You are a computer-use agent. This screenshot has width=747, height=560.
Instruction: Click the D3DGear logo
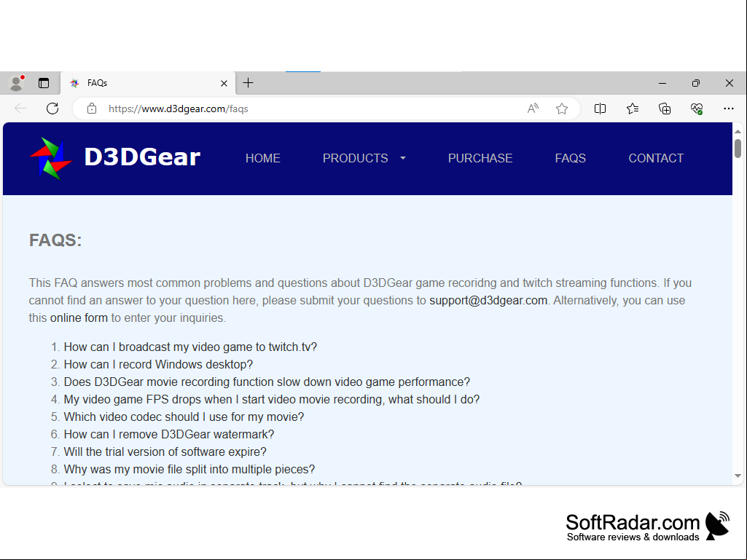click(115, 158)
